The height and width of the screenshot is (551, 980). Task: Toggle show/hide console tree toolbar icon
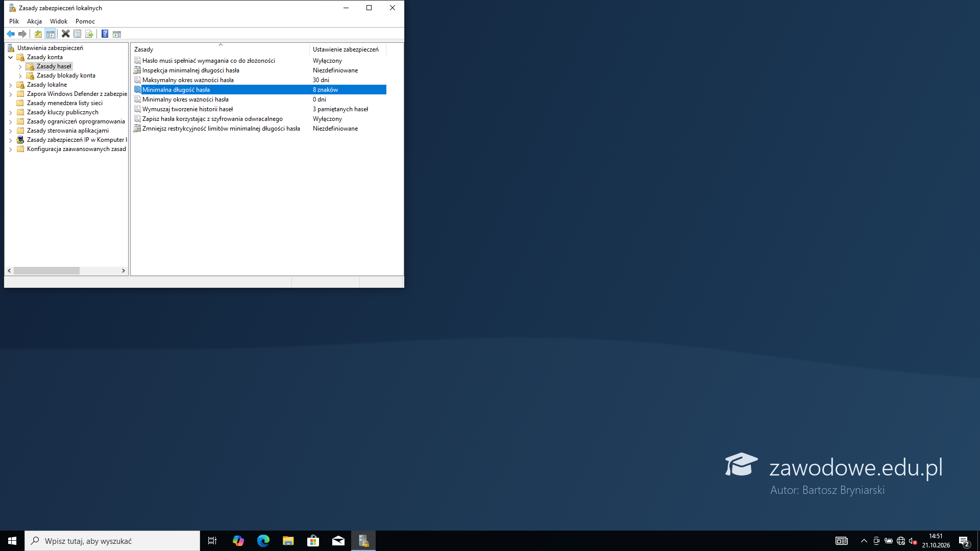click(x=50, y=34)
